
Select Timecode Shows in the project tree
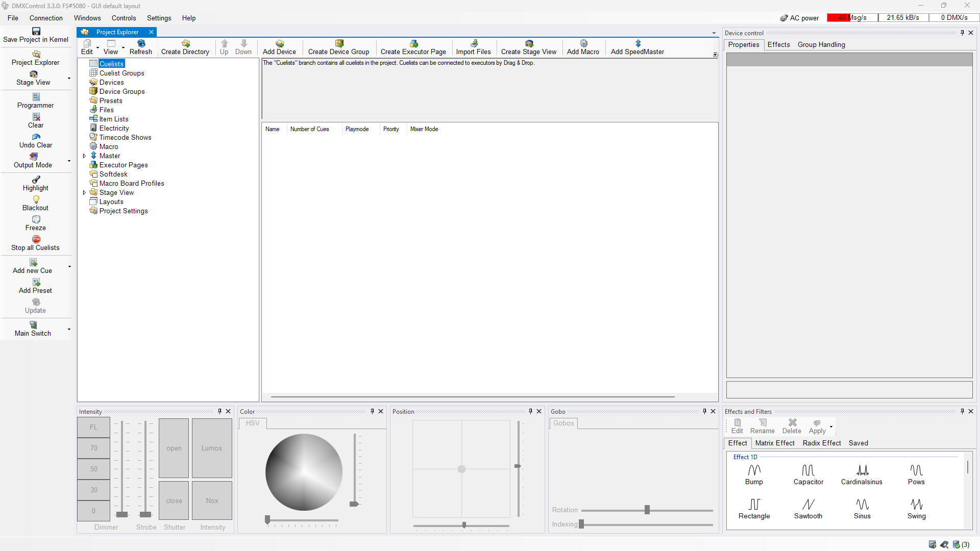tap(125, 137)
